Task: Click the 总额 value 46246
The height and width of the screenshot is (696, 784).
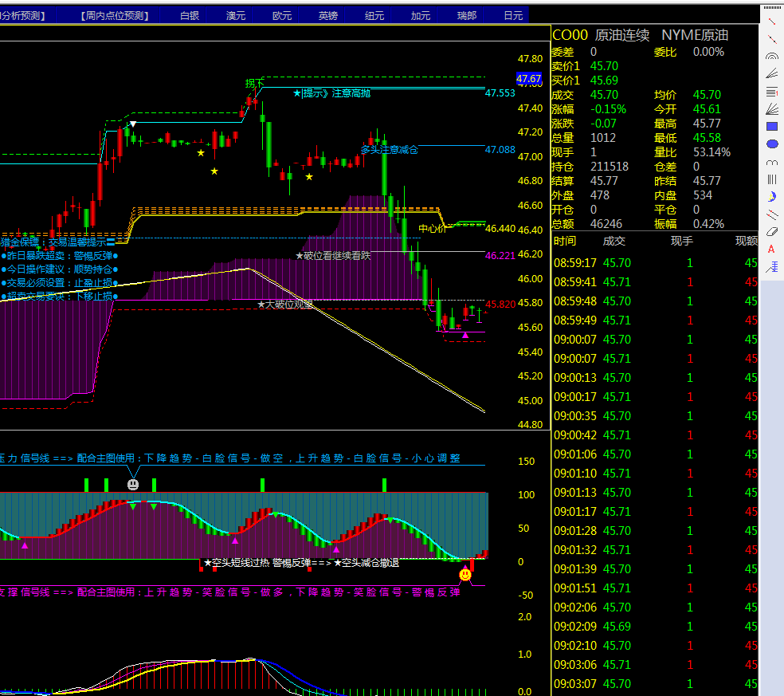Action: pyautogui.click(x=606, y=224)
